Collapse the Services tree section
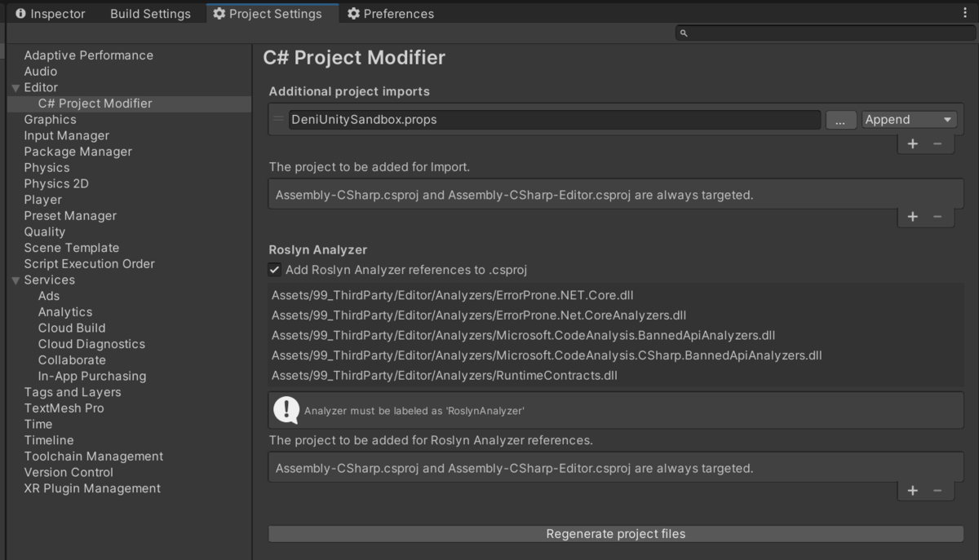Image resolution: width=979 pixels, height=560 pixels. coord(16,280)
